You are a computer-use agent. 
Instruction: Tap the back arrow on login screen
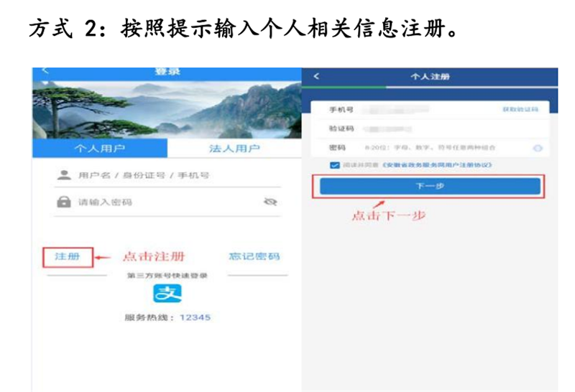pos(45,70)
